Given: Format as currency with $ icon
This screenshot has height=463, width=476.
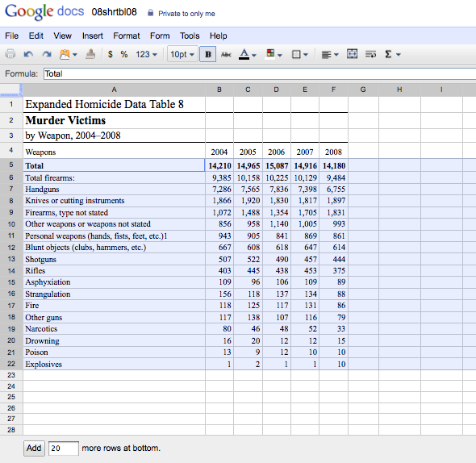Looking at the screenshot, I should pos(111,54).
